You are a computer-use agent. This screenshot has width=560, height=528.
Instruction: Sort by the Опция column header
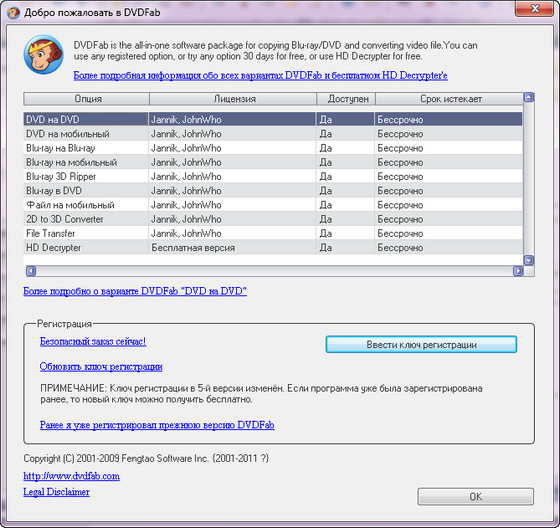pyautogui.click(x=86, y=99)
